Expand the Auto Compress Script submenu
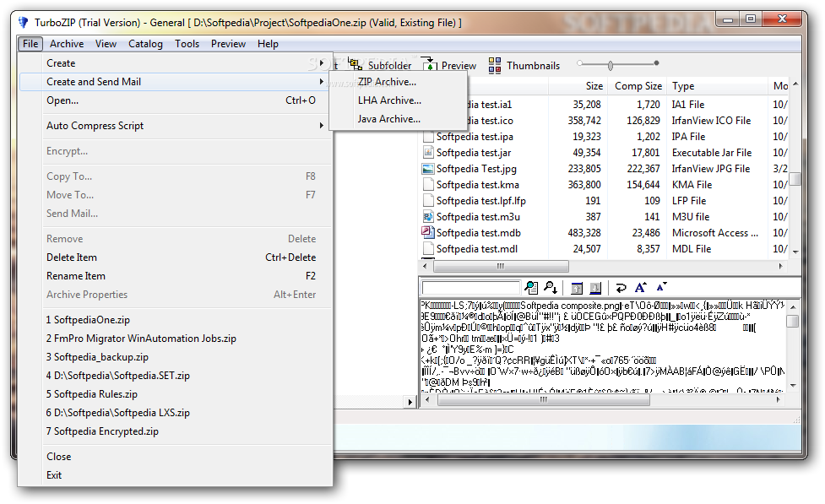The image size is (825, 504). (x=175, y=126)
